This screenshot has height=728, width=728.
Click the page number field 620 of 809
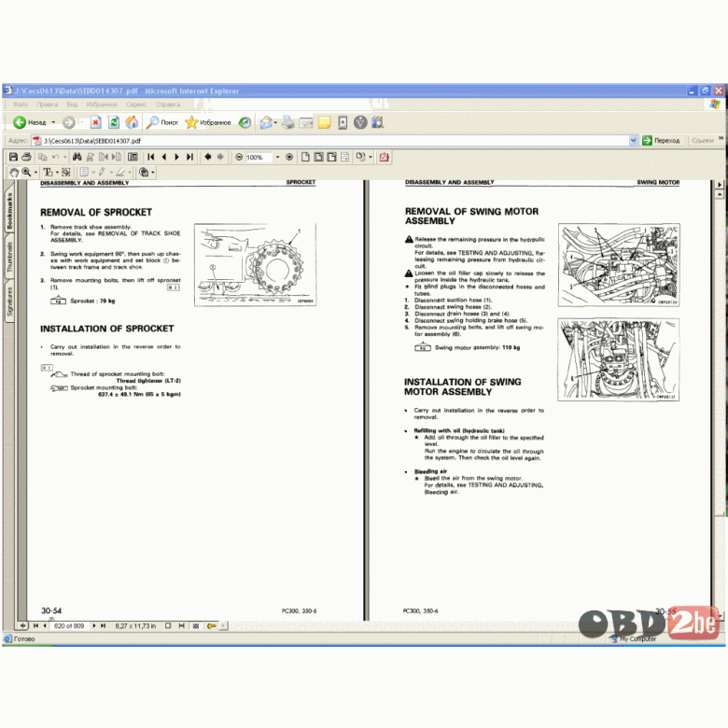pos(70,626)
